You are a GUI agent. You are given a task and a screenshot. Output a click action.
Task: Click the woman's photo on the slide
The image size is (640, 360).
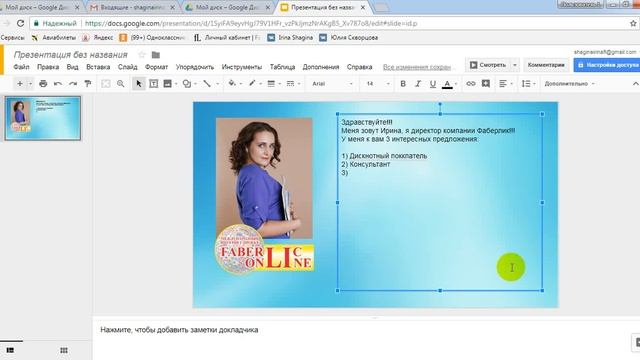pyautogui.click(x=264, y=178)
